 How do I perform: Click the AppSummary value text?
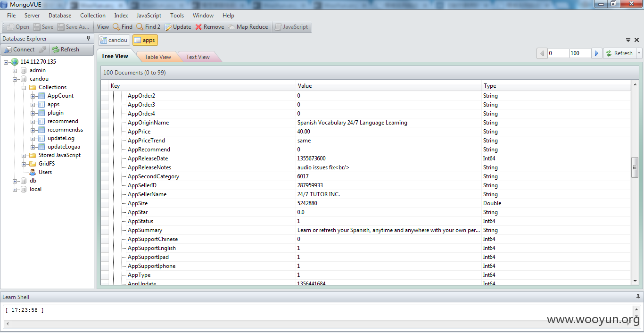coord(389,230)
